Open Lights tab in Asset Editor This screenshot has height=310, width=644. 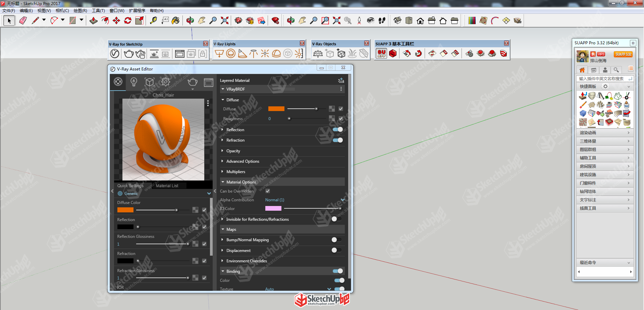[x=134, y=82]
